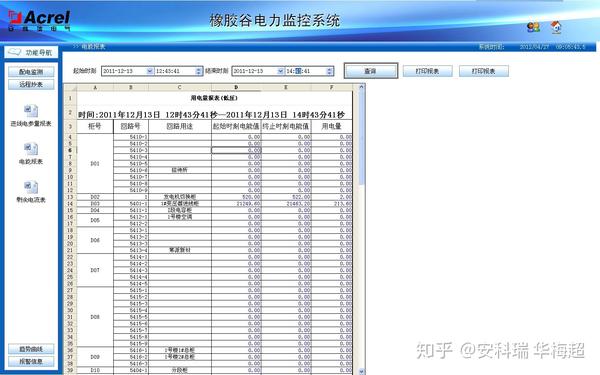Screen dimensions: 600x375
Task: Click into the start time field 12:43:41
Action: tap(175, 71)
